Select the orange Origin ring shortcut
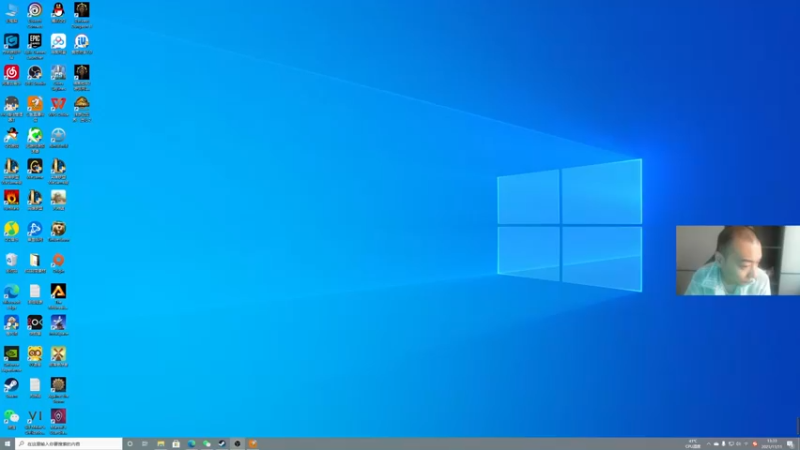 [58, 263]
